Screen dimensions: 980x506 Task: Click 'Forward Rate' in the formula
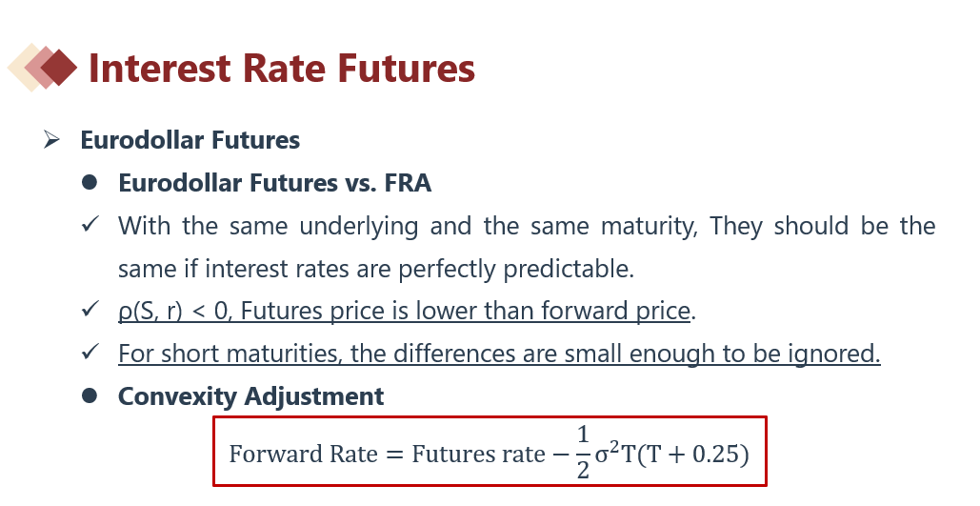point(289,454)
